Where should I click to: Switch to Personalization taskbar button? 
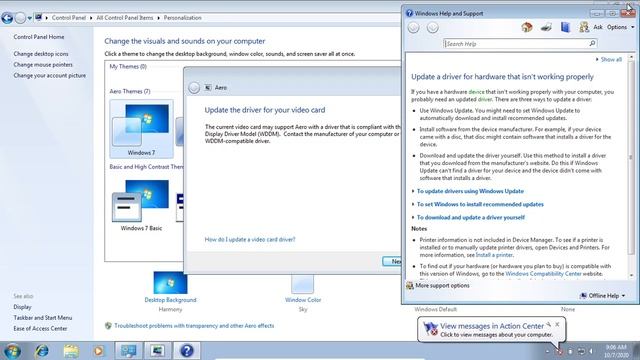(x=128, y=351)
